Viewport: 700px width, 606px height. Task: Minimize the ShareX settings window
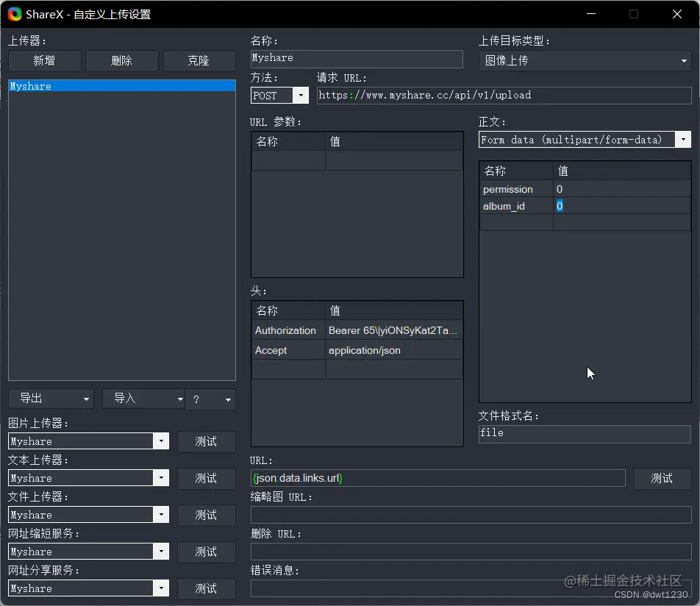click(x=591, y=14)
